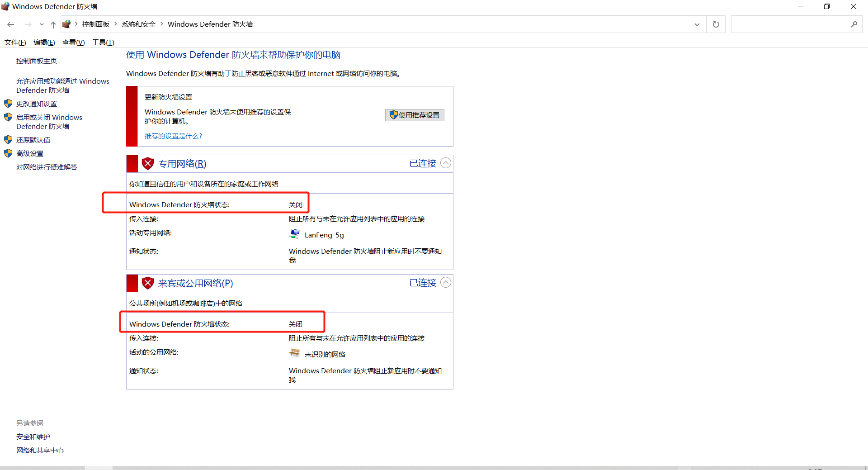868x470 pixels.
Task: Open 网络和共享中心 link
Action: [x=40, y=451]
